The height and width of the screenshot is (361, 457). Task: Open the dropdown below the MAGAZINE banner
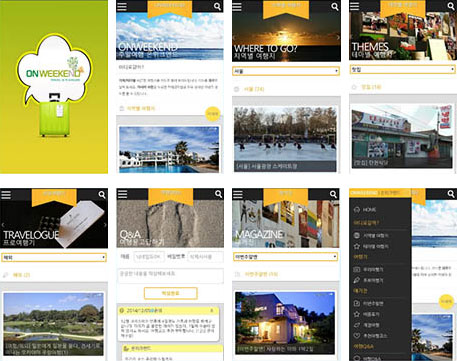coord(285,257)
